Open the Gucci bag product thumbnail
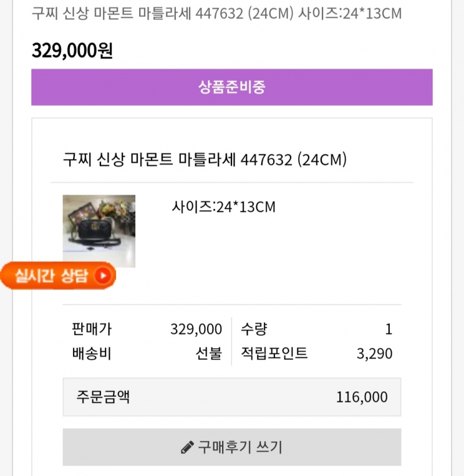The height and width of the screenshot is (476, 464). 99,231
